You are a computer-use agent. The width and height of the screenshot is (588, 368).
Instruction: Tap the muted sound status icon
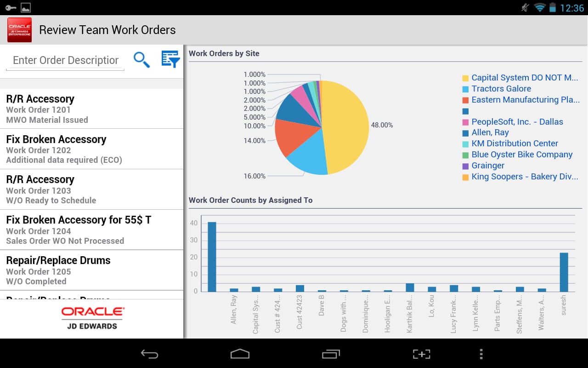[526, 7]
